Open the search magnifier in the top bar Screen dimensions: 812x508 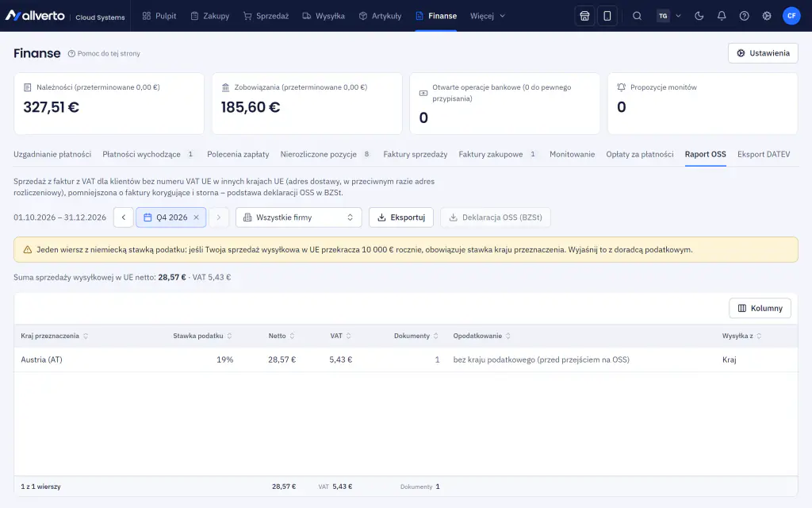coord(637,16)
